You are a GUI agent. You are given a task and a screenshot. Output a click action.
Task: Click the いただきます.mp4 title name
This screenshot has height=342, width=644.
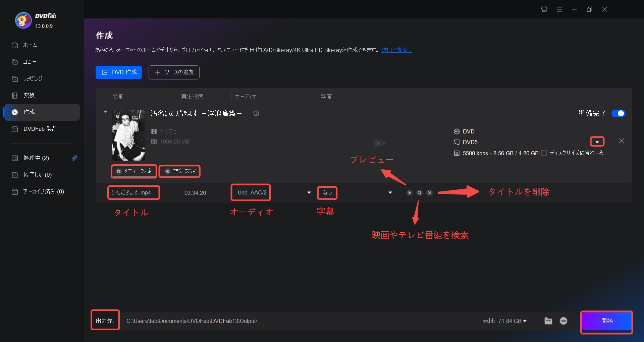tap(131, 193)
